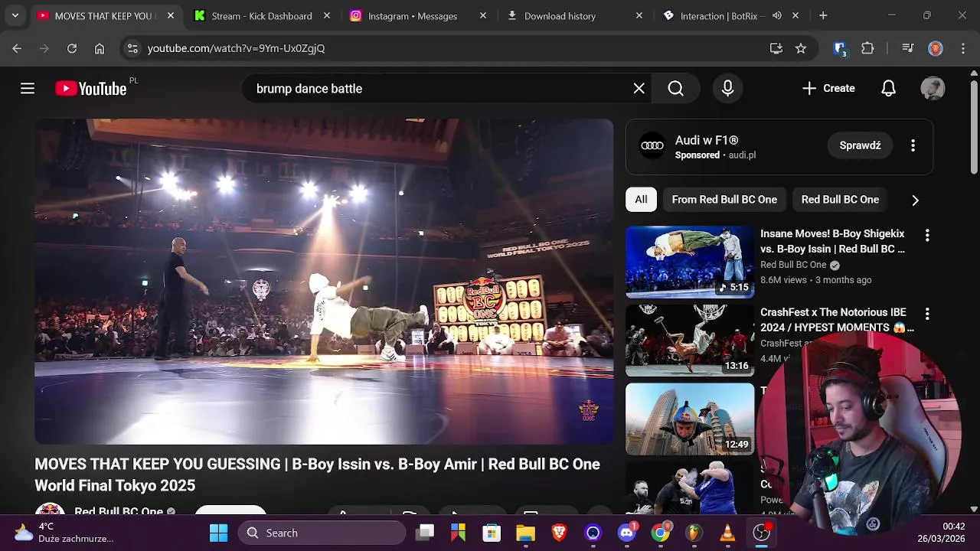Click the video title text

317,474
